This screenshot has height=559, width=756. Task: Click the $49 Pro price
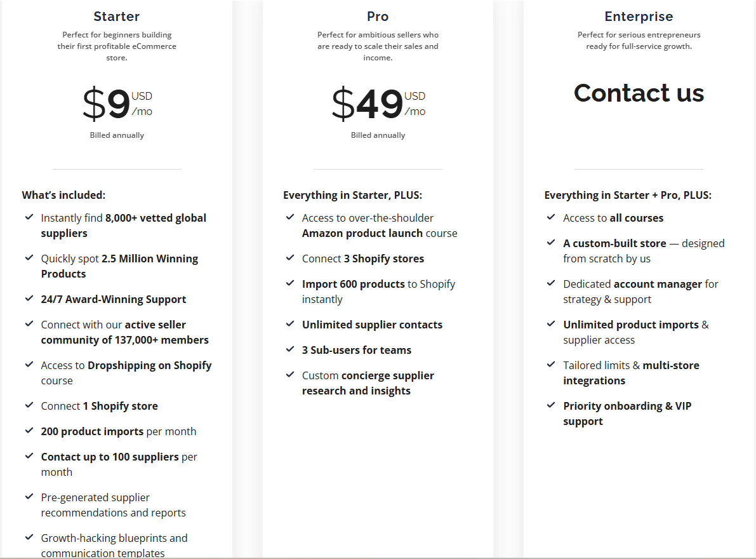click(368, 105)
